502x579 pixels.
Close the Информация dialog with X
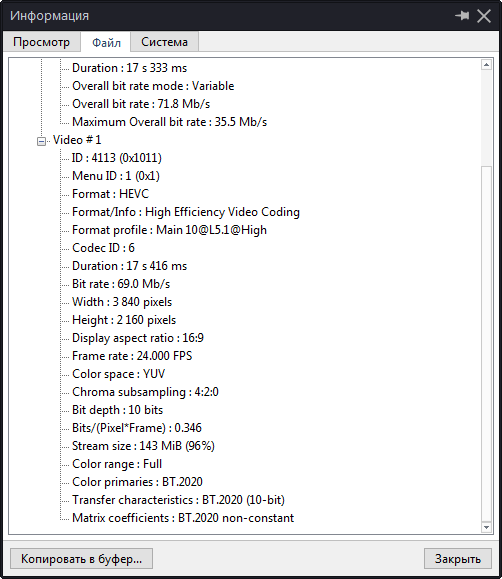tap(484, 16)
